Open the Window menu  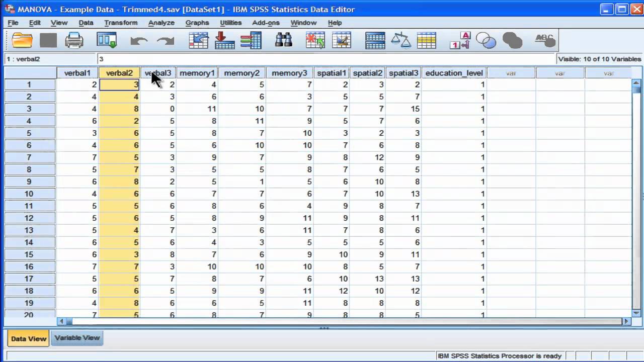(303, 23)
